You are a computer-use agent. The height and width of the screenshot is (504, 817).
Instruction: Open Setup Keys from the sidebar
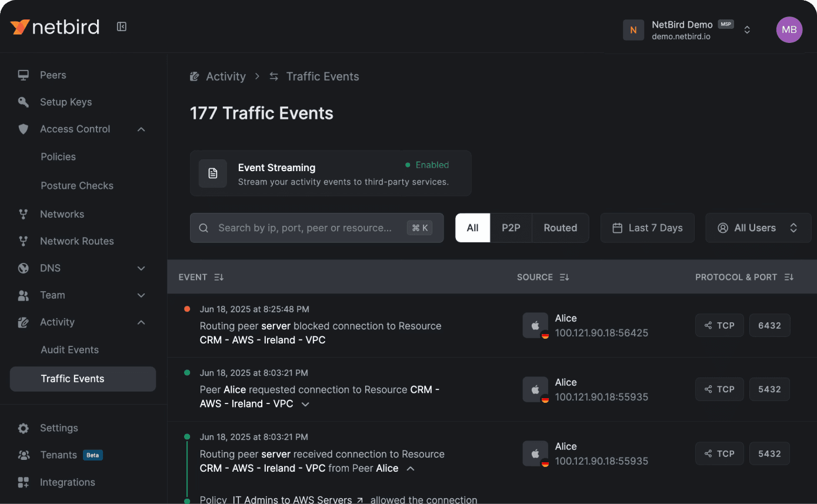(x=65, y=102)
